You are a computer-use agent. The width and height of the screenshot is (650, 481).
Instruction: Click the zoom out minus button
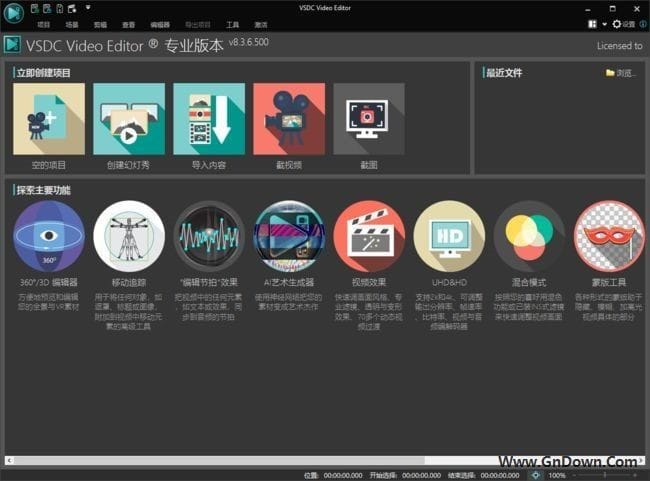[x=575, y=475]
